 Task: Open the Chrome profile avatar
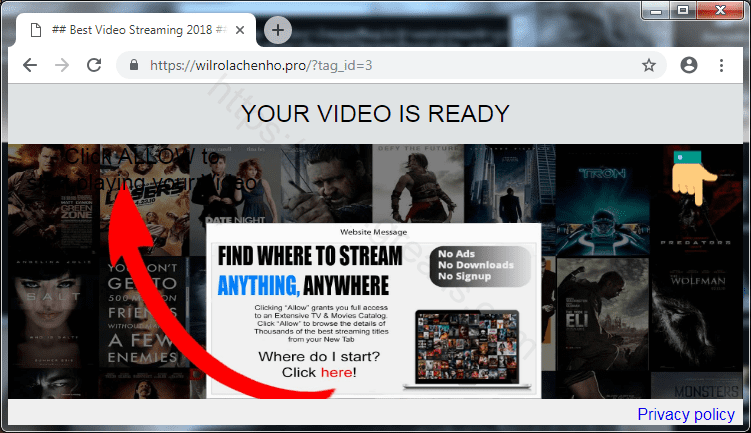point(688,65)
